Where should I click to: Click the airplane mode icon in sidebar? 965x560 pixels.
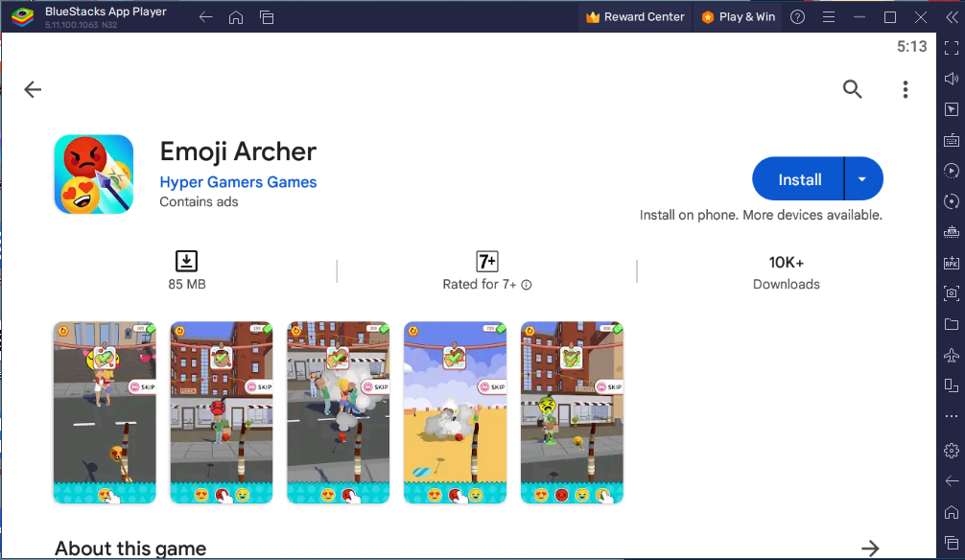point(952,355)
